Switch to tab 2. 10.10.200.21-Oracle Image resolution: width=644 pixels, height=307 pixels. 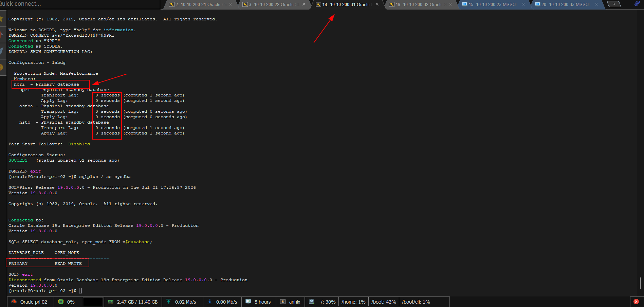click(200, 4)
